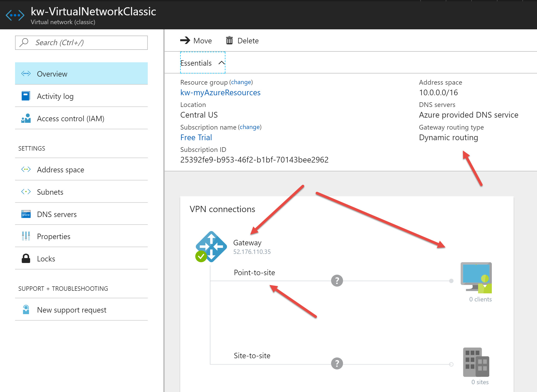
Task: Click the search magnifier icon
Action: (24, 42)
